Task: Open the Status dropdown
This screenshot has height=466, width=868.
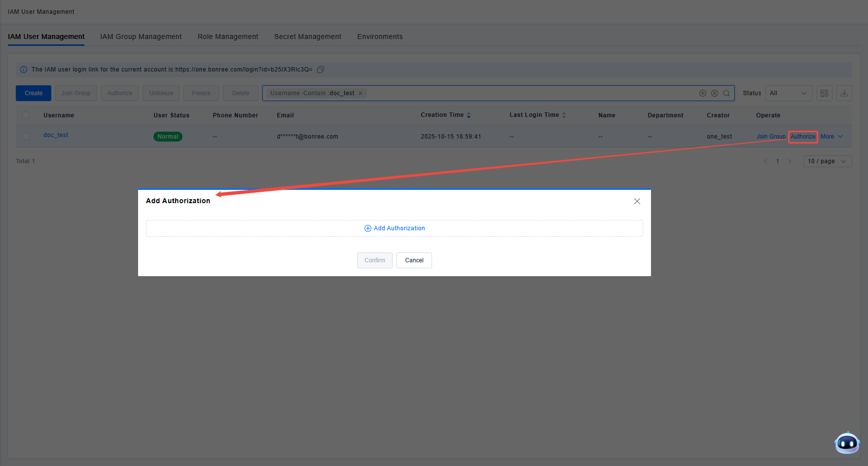Action: coord(789,93)
